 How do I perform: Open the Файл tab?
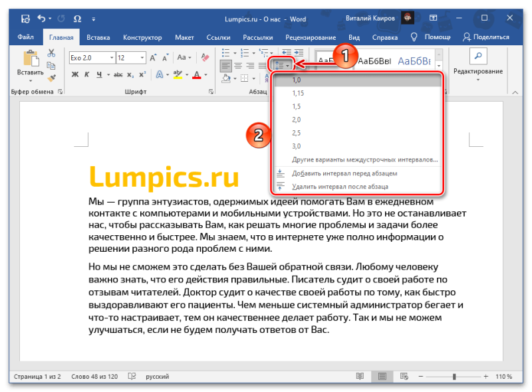tap(25, 37)
